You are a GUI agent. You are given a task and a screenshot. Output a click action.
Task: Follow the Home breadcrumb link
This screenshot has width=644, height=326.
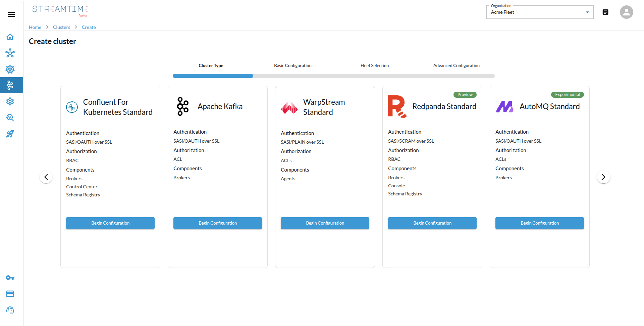click(x=35, y=27)
